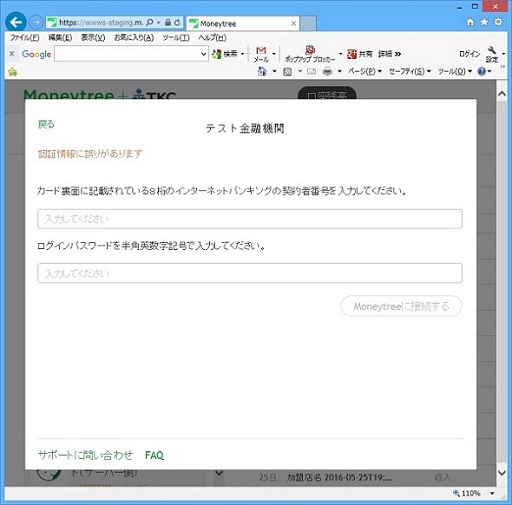512x505 pixels.
Task: Click the printer icon in command bar
Action: (327, 71)
